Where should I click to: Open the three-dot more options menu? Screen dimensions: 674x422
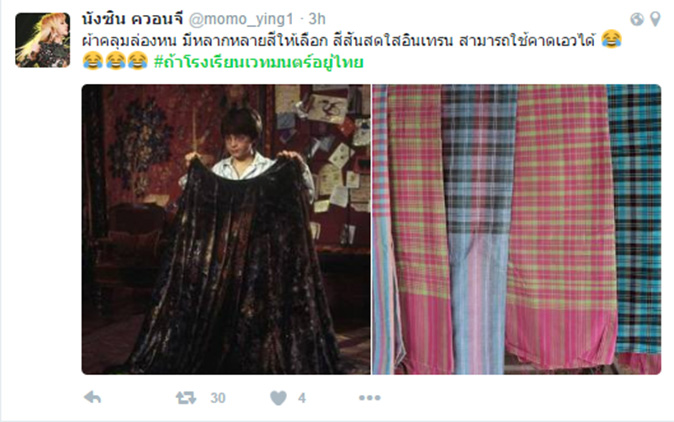pos(370,398)
